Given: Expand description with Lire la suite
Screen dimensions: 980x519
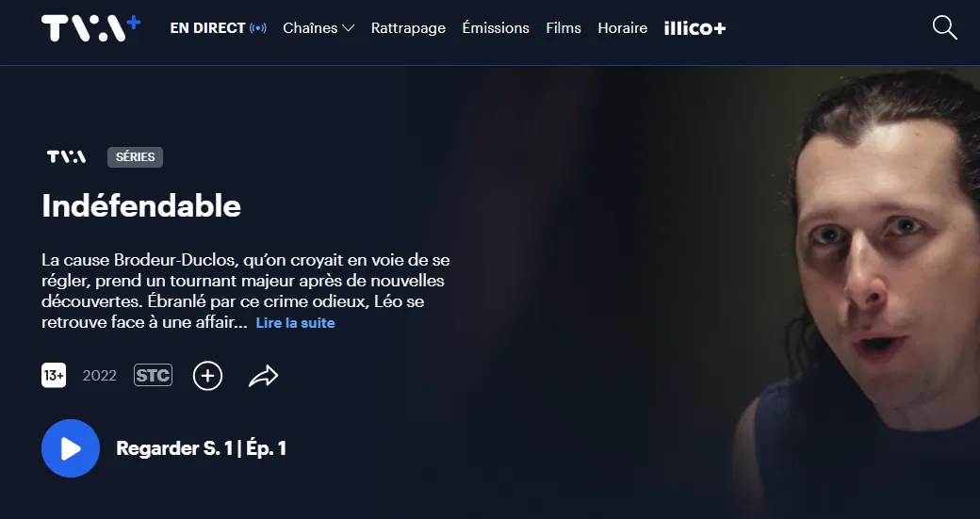Looking at the screenshot, I should tap(296, 323).
